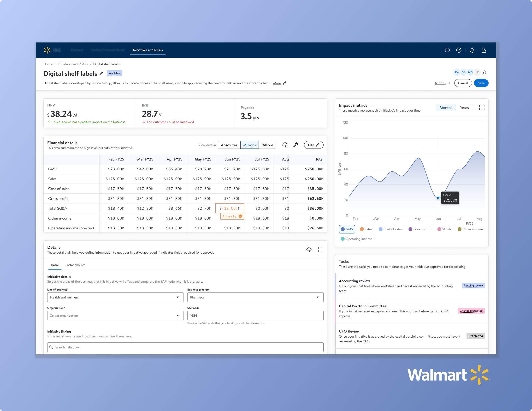The image size is (532, 411).
Task: Open the Line of business dropdown
Action: pyautogui.click(x=115, y=297)
